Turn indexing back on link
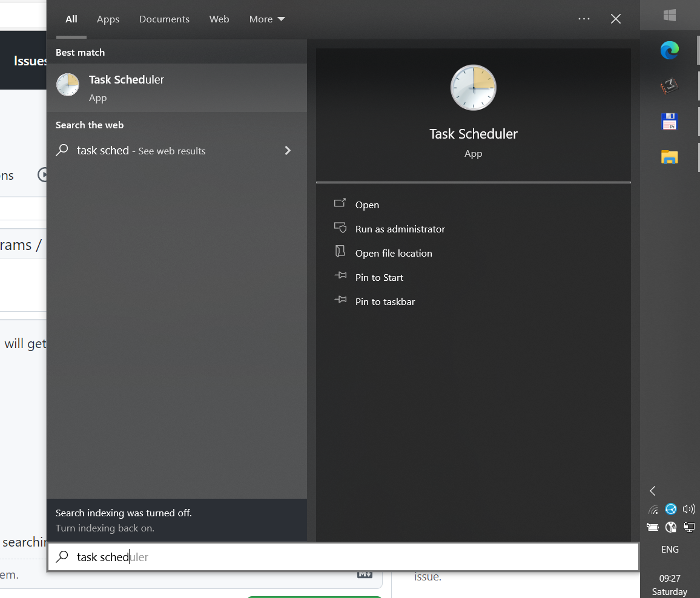 click(105, 528)
